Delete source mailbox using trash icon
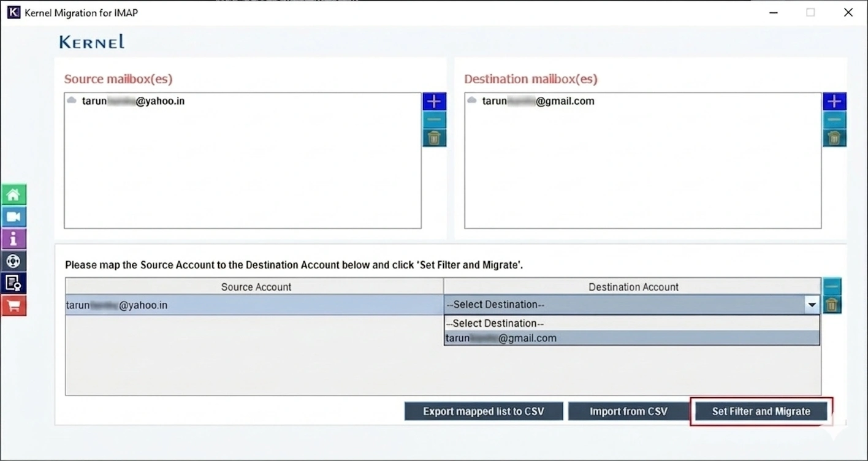 click(x=434, y=138)
